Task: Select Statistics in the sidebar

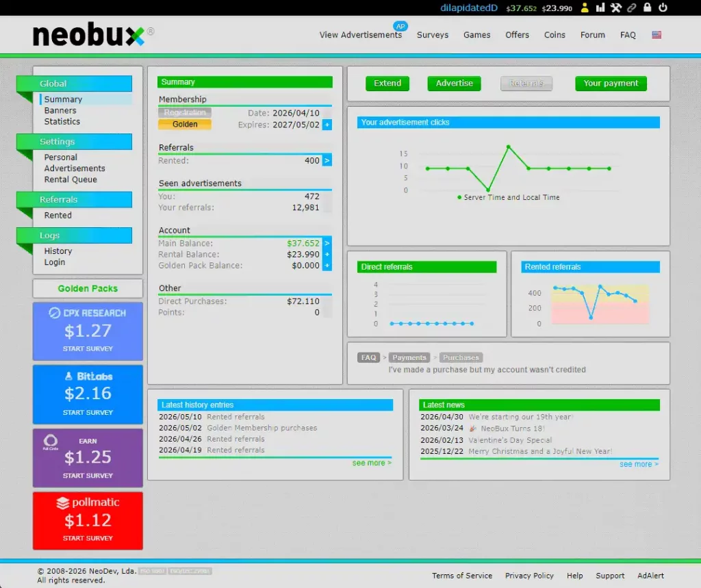Action: pyautogui.click(x=62, y=122)
